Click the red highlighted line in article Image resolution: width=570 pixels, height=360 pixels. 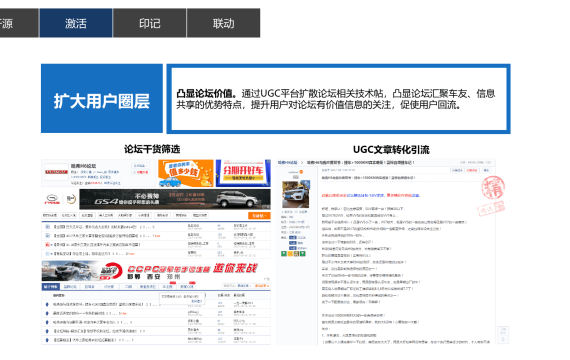(x=370, y=195)
